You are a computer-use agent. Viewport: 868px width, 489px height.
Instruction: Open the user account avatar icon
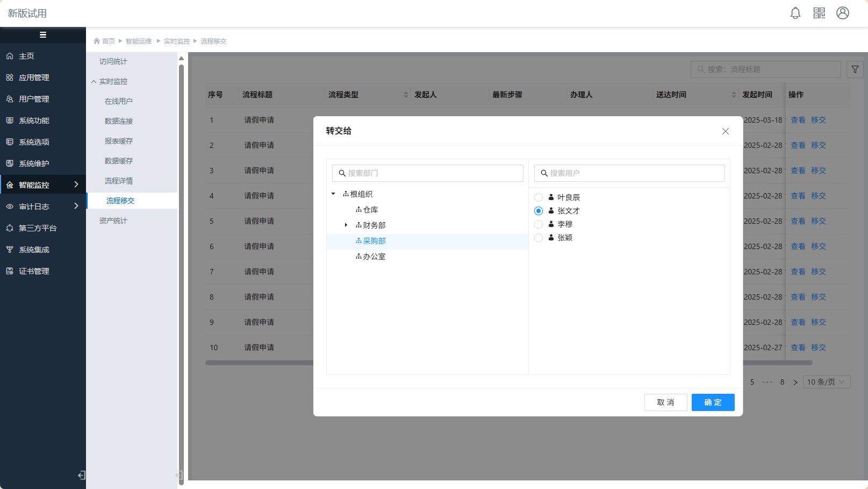[x=843, y=13]
